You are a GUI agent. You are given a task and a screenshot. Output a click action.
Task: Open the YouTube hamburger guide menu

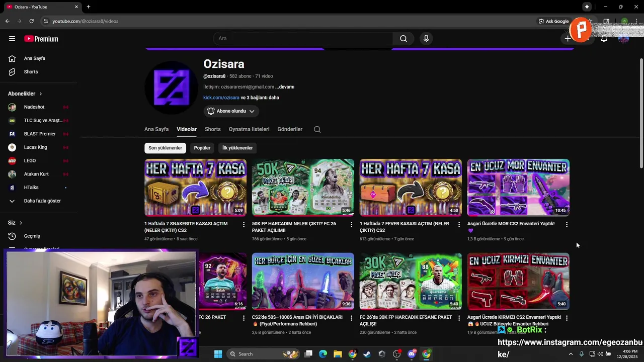(x=12, y=39)
